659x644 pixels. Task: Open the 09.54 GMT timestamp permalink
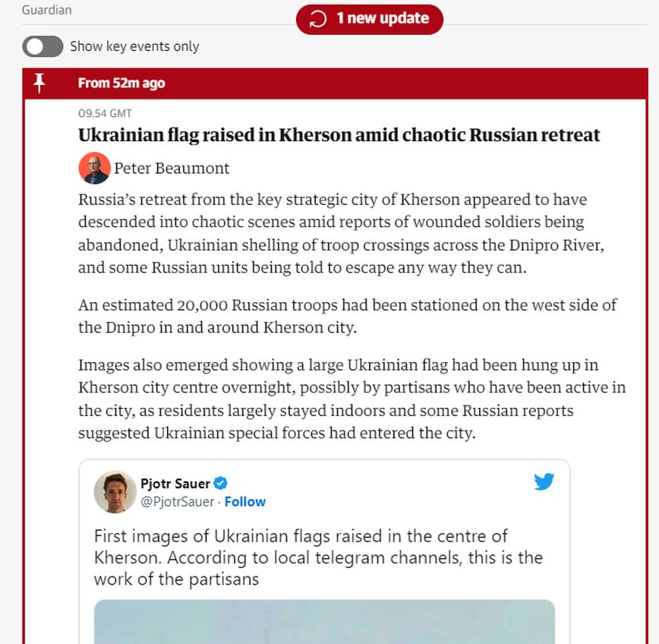105,113
